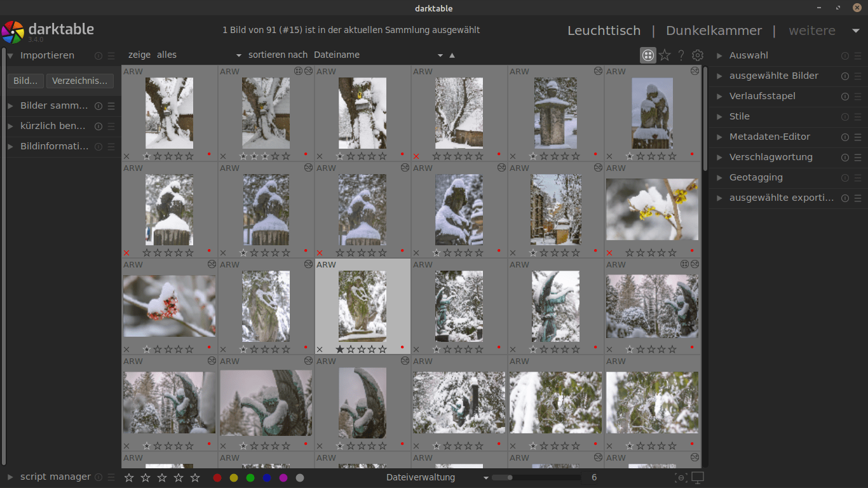This screenshot has width=868, height=488.
Task: Adjust the thumbnails-per-row zoom slider
Action: pyautogui.click(x=536, y=478)
